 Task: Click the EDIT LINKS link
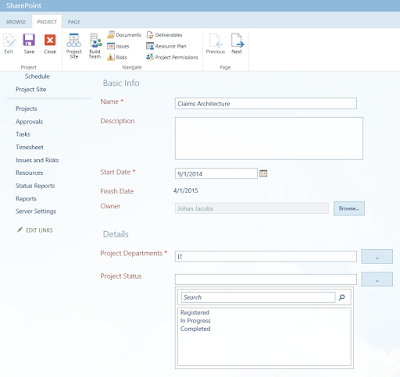[39, 230]
